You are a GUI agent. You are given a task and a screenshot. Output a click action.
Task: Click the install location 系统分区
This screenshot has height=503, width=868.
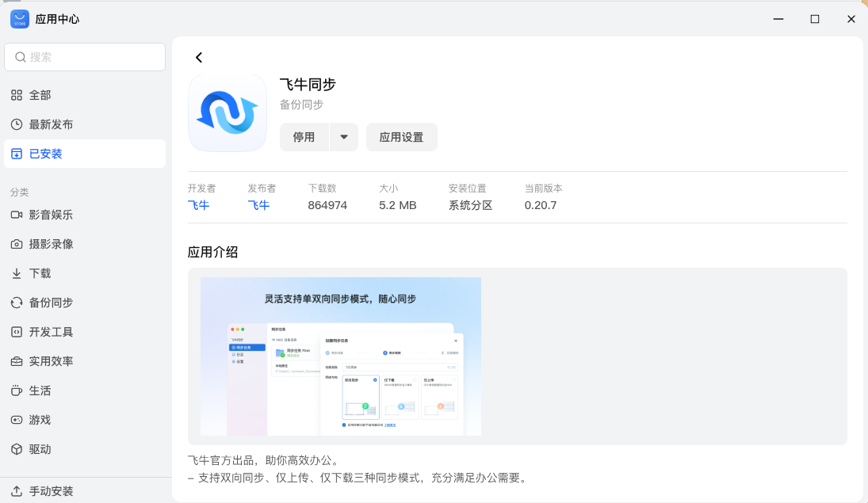[471, 205]
